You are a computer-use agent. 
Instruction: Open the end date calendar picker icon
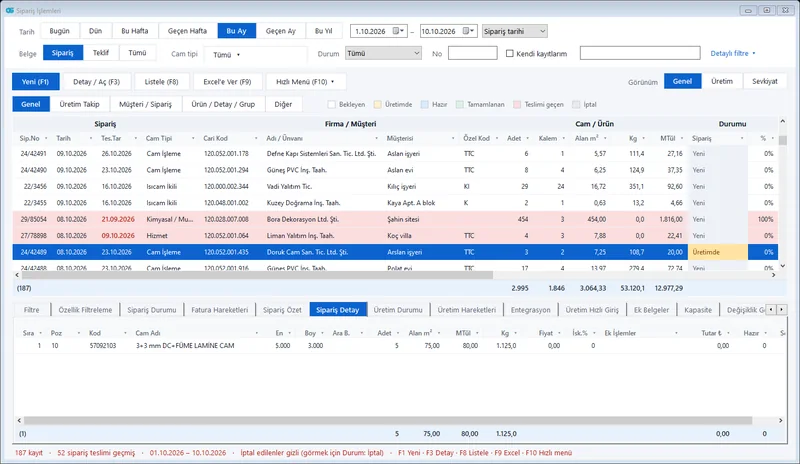pyautogui.click(x=466, y=31)
